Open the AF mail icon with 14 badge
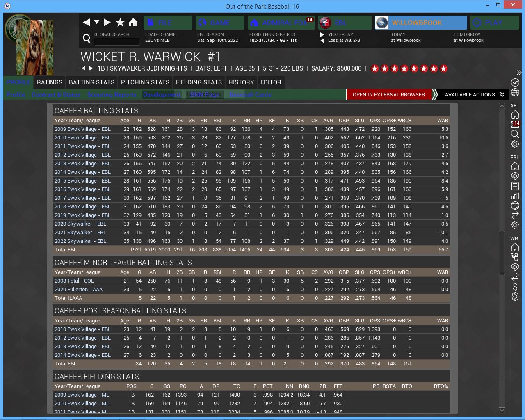This screenshot has width=525, height=420. coord(515,124)
